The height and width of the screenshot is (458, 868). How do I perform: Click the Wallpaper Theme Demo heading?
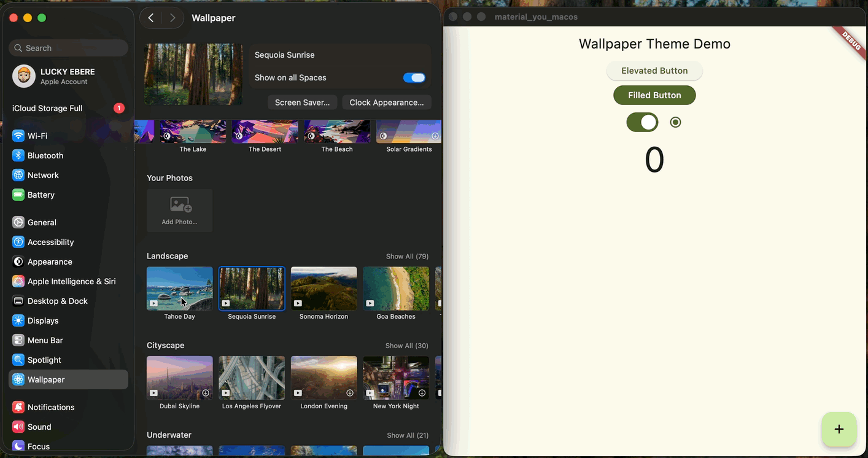pos(654,44)
